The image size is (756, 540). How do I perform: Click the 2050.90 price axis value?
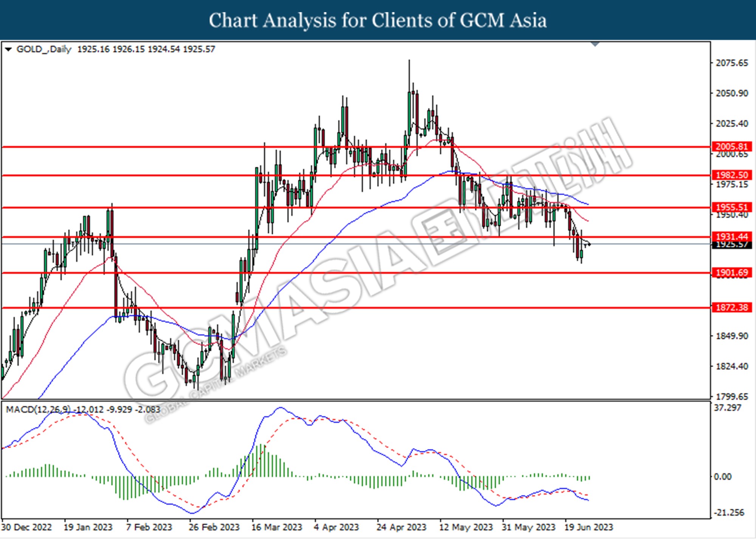pos(732,93)
